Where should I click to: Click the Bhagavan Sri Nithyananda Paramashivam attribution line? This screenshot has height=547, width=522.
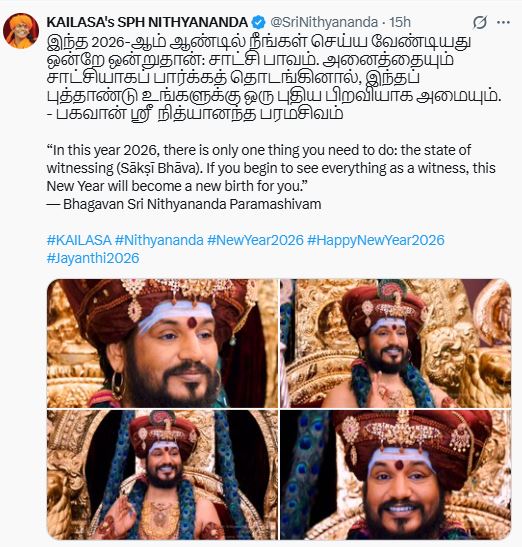coord(184,204)
